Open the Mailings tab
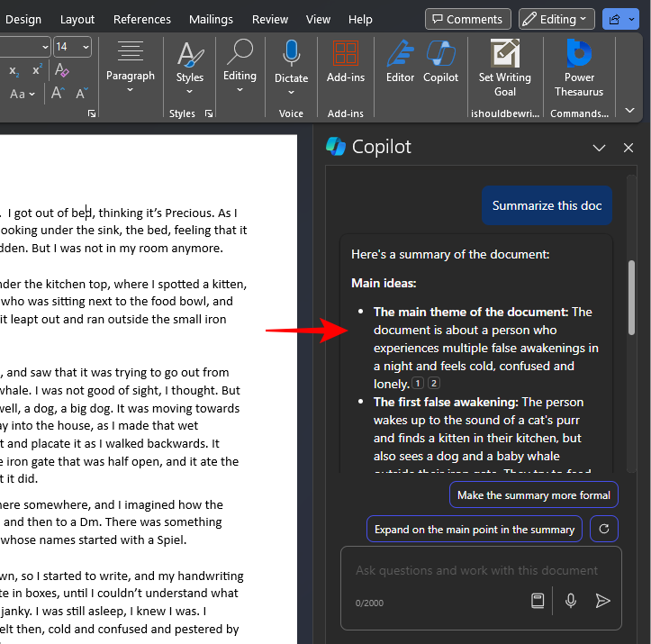Viewport: 651px width, 644px height. [x=211, y=20]
